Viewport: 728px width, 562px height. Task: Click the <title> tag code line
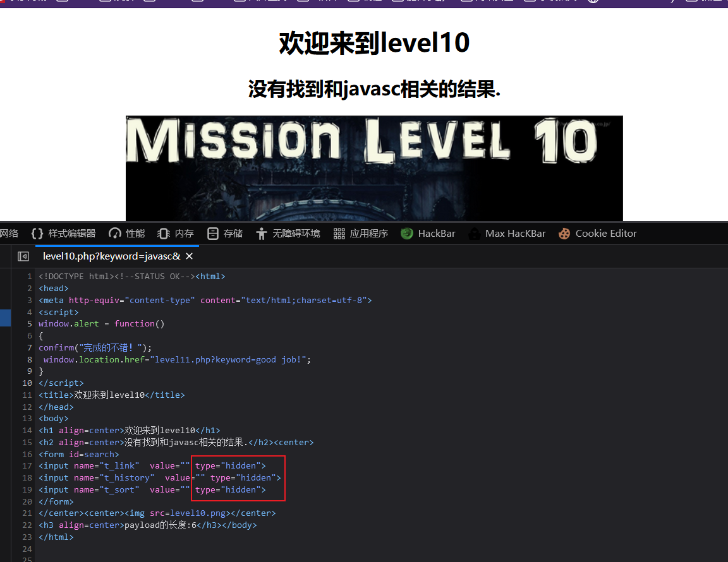click(x=111, y=395)
